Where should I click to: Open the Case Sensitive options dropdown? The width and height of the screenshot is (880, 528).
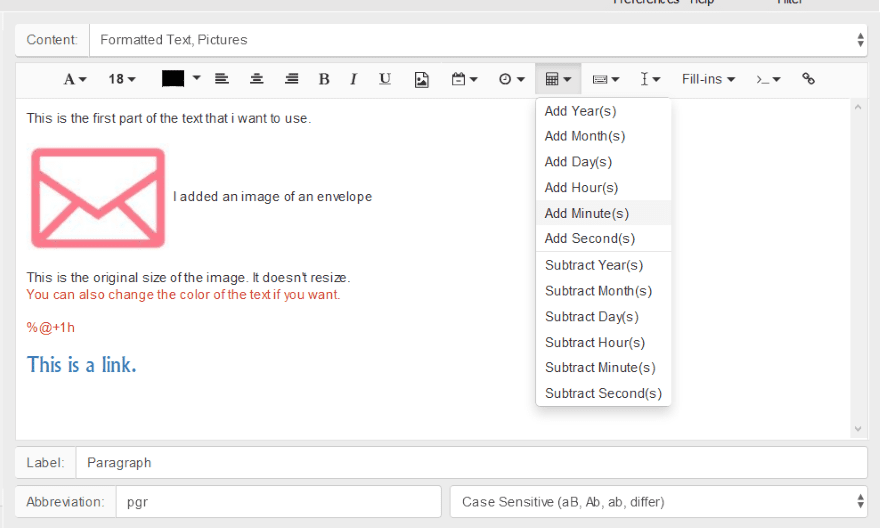(658, 502)
